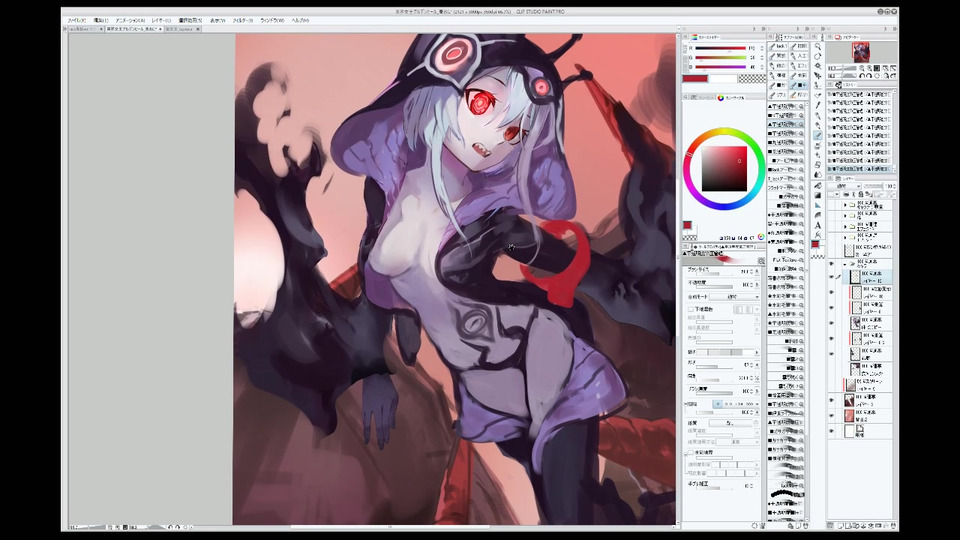Click the lock layer icon in Layer panel
Viewport: 960px width, 540px height.
(860, 194)
